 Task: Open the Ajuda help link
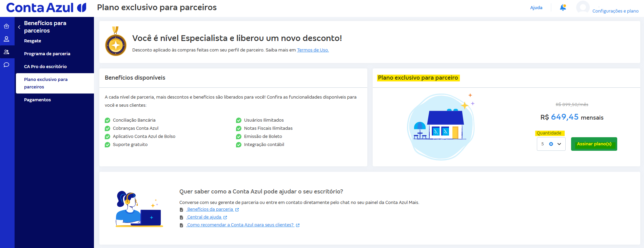pyautogui.click(x=536, y=7)
